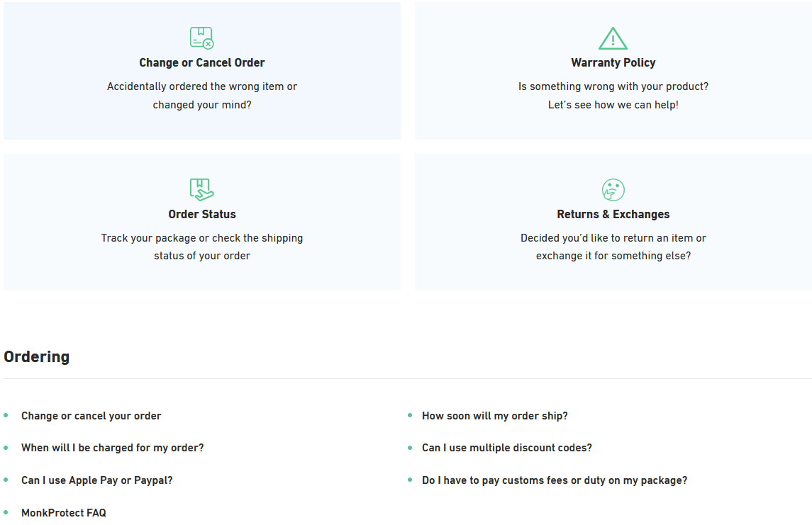Open the customs fees or duty question

555,480
